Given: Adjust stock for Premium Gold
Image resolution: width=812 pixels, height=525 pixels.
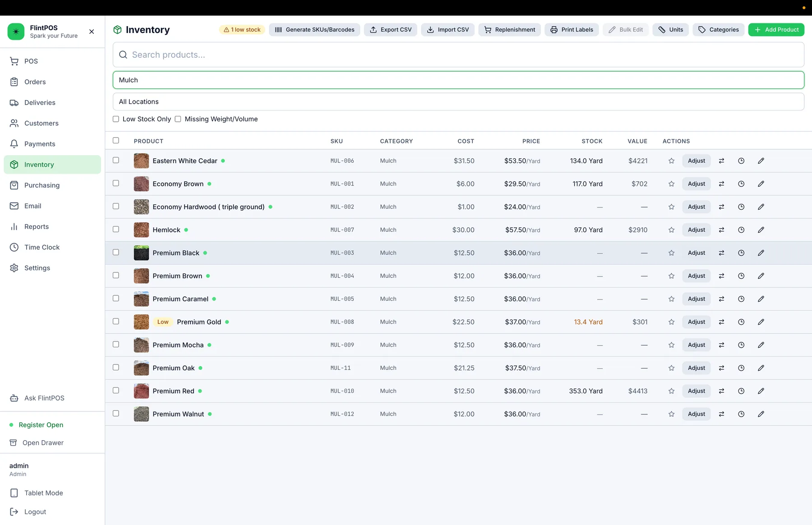Looking at the screenshot, I should coord(697,322).
